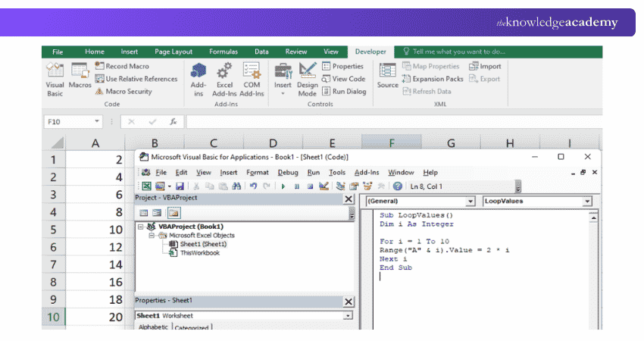Click the Select All corner of the sheet

pyautogui.click(x=55, y=143)
